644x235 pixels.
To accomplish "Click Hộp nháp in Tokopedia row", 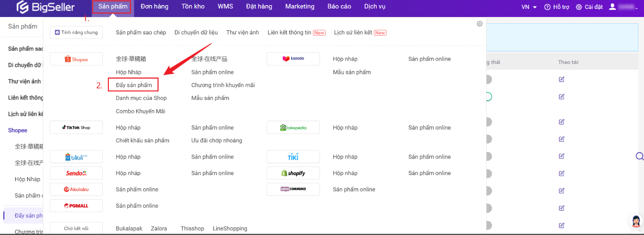I will (345, 127).
